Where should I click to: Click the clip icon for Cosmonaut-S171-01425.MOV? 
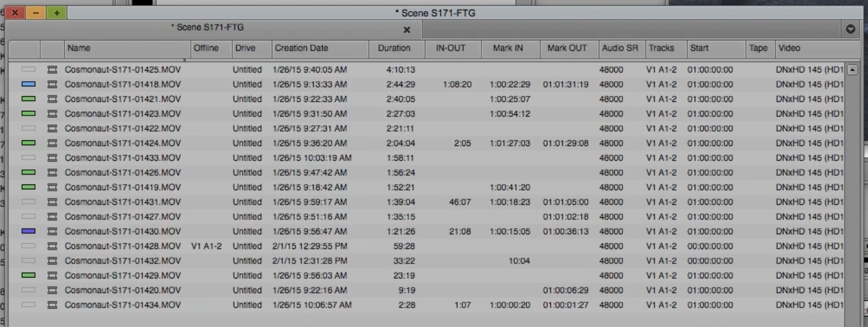[53, 69]
